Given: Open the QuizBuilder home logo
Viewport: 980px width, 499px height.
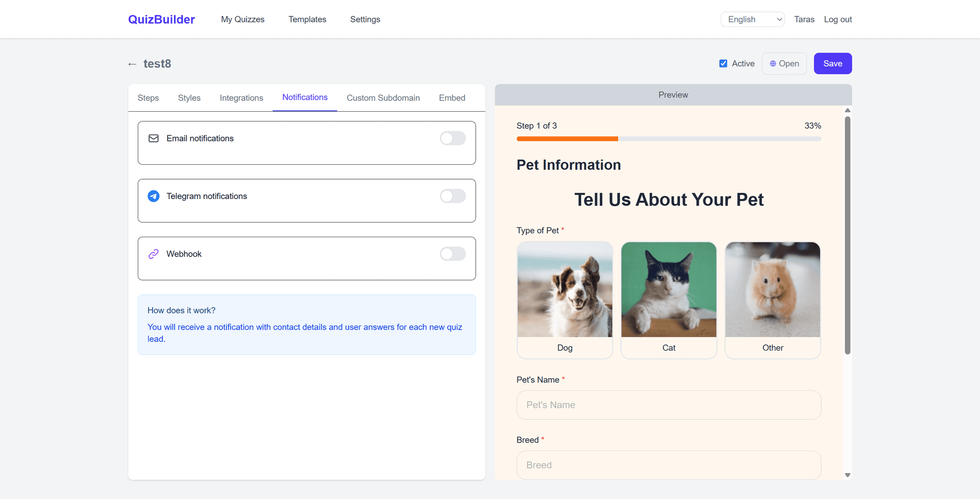Looking at the screenshot, I should (161, 19).
